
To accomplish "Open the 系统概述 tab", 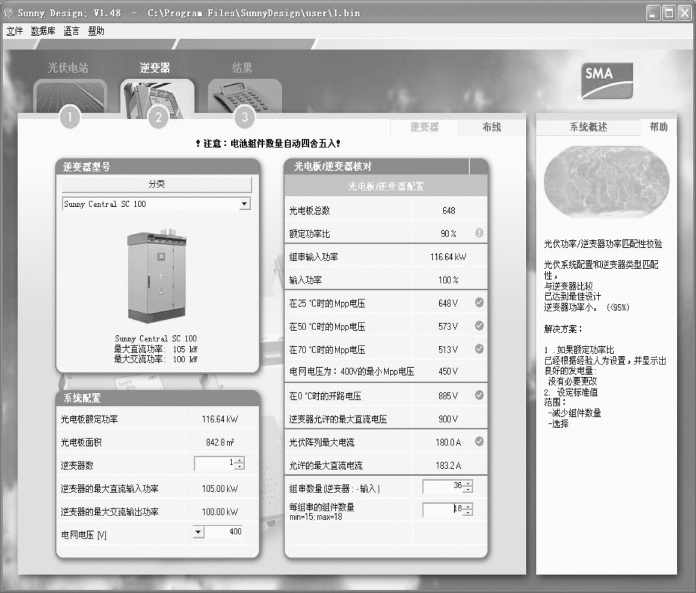I will pos(588,127).
